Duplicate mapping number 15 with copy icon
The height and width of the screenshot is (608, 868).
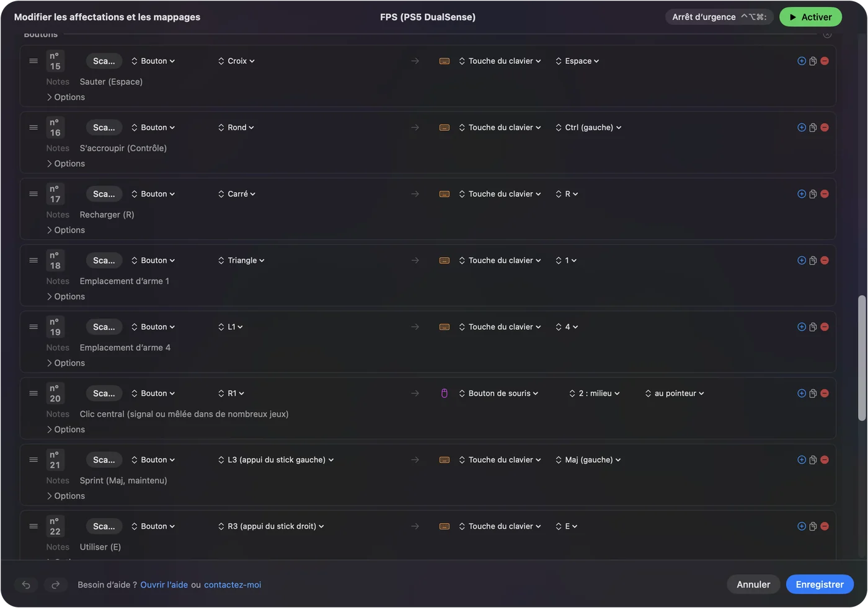click(813, 61)
